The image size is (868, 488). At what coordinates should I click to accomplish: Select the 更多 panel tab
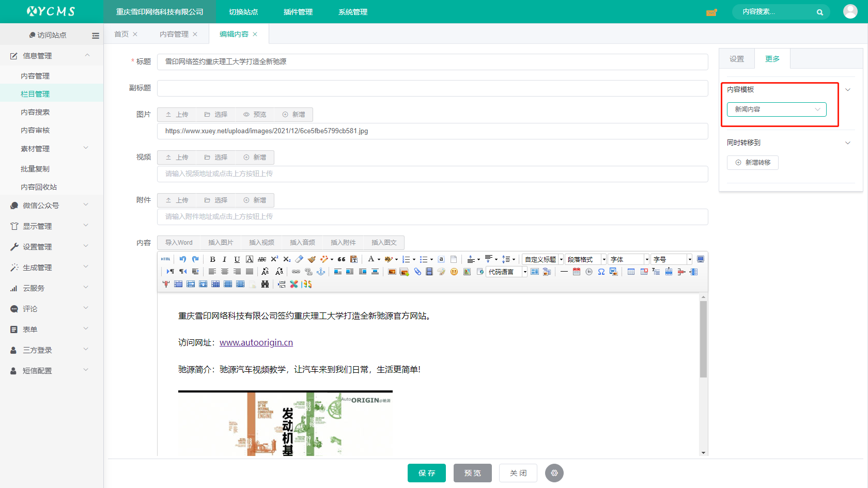click(x=772, y=59)
